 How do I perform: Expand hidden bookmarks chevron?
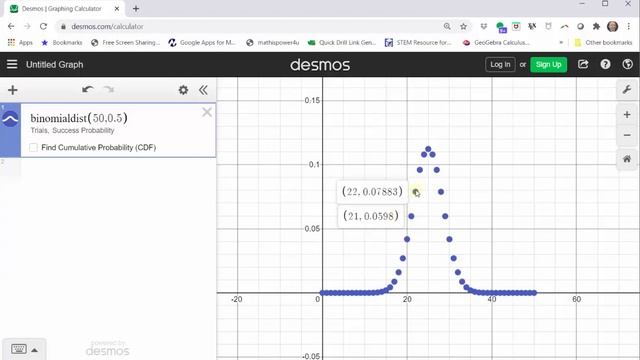(x=561, y=42)
